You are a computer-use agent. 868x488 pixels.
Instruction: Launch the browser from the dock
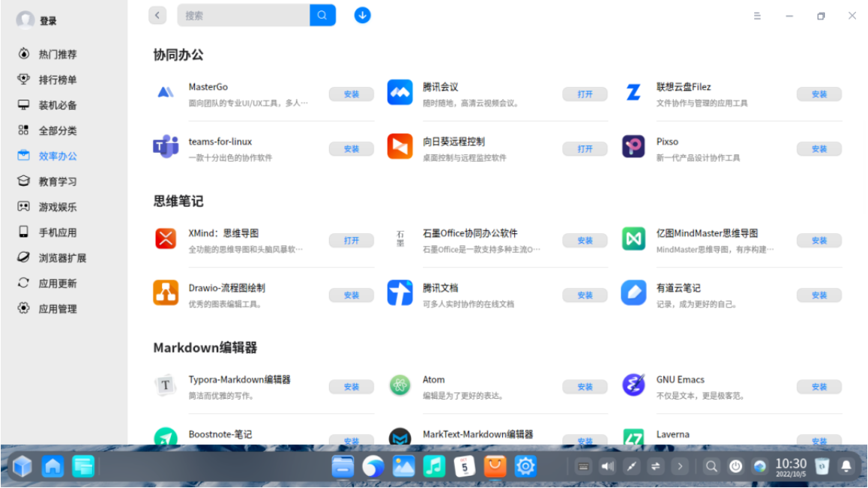point(373,466)
